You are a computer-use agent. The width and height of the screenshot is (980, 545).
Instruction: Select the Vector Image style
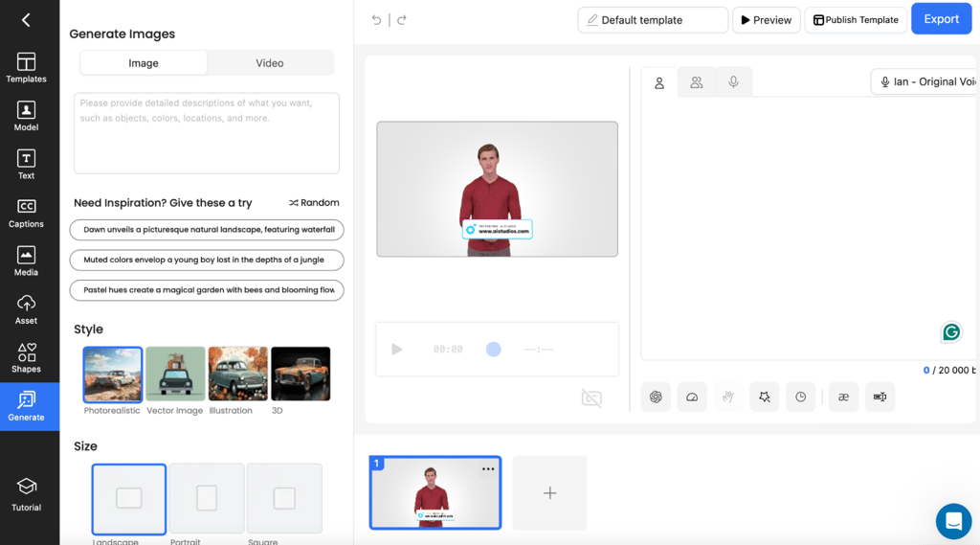tap(176, 375)
